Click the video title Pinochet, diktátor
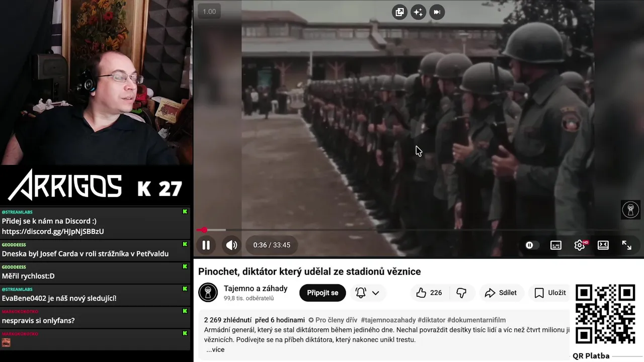 point(309,271)
